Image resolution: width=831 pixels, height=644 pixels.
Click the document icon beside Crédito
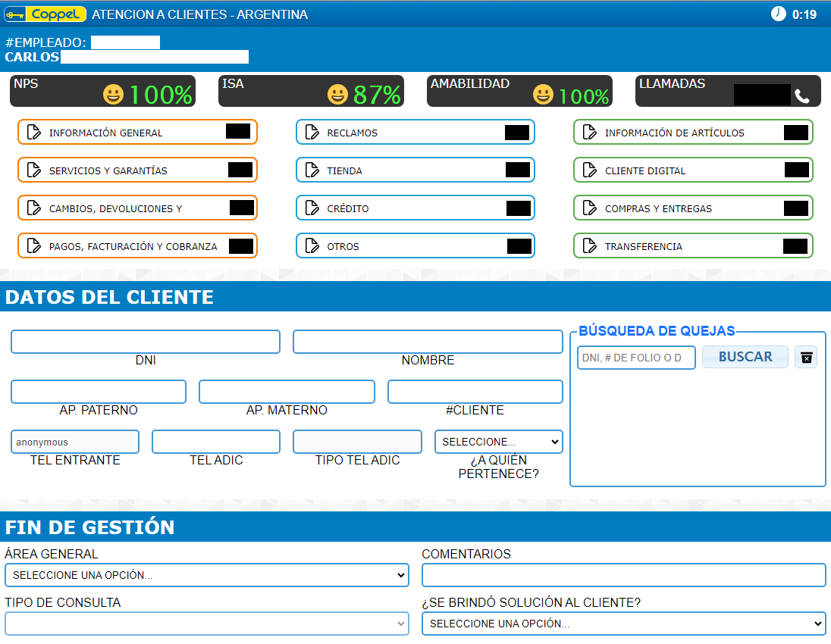(x=312, y=208)
